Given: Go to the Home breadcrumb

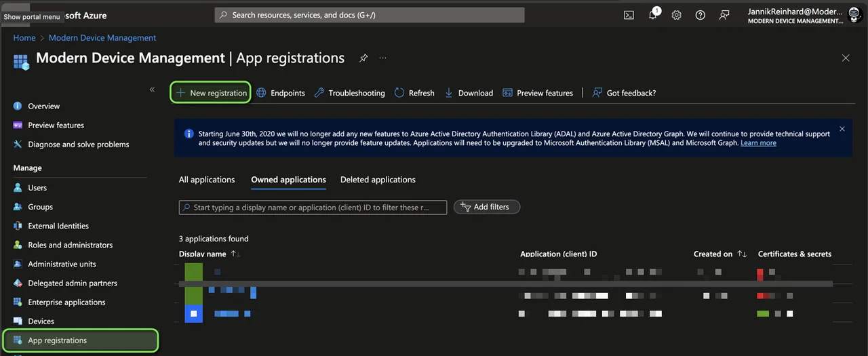Looking at the screenshot, I should tap(24, 38).
